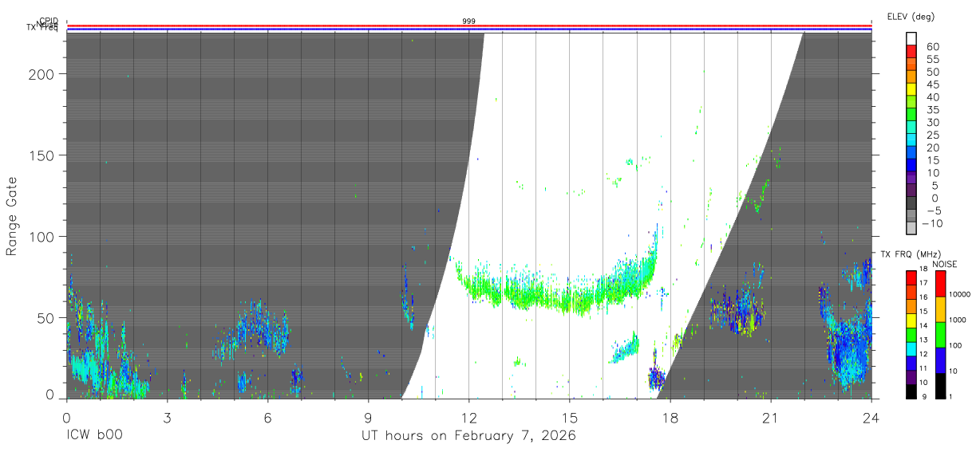Pick the black bottom segment of TX FRQ bar
The width and height of the screenshot is (980, 452).
[911, 391]
